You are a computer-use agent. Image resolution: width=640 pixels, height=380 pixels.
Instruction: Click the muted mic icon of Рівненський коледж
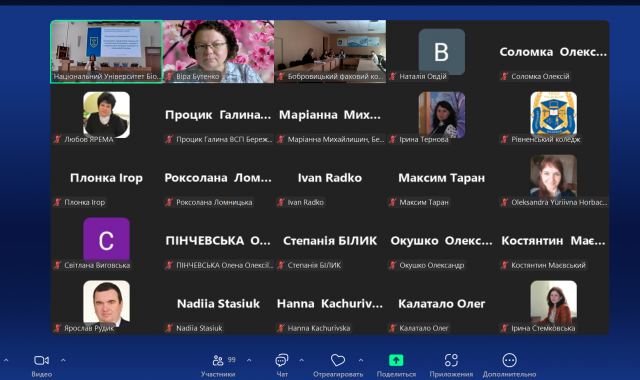coord(504,139)
